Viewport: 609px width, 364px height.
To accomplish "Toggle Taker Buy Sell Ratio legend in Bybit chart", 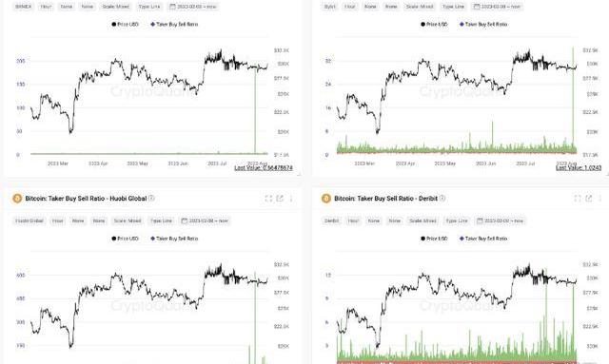I will pyautogui.click(x=483, y=24).
